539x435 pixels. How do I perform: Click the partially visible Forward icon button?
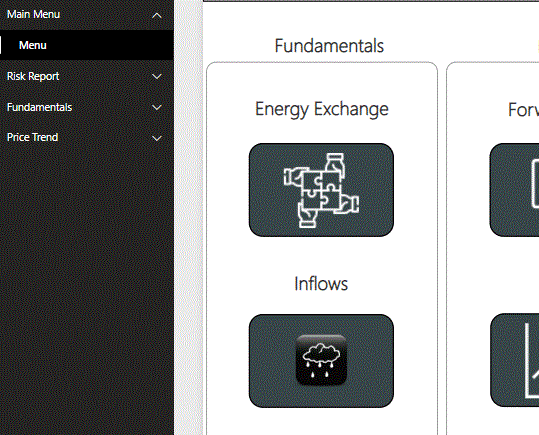pos(514,190)
